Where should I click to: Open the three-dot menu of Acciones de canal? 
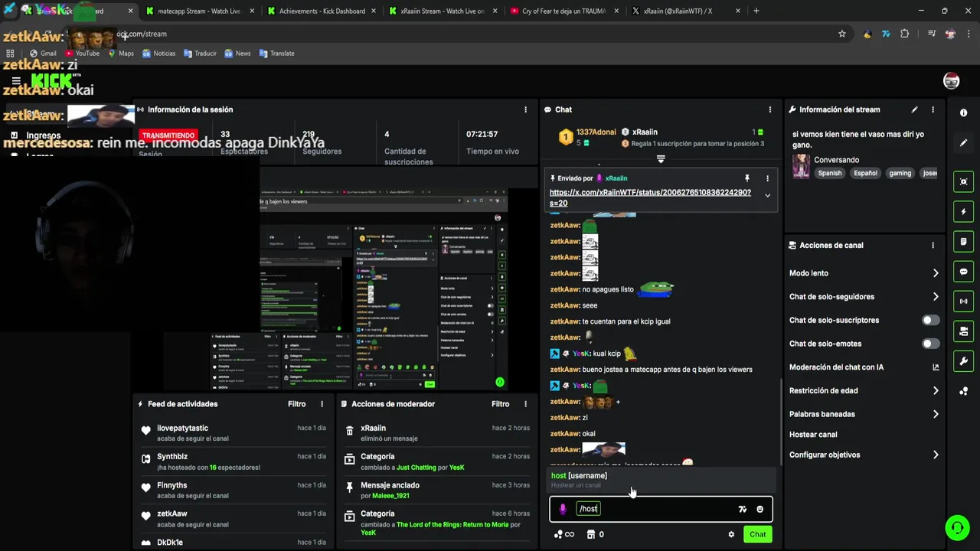click(x=933, y=246)
